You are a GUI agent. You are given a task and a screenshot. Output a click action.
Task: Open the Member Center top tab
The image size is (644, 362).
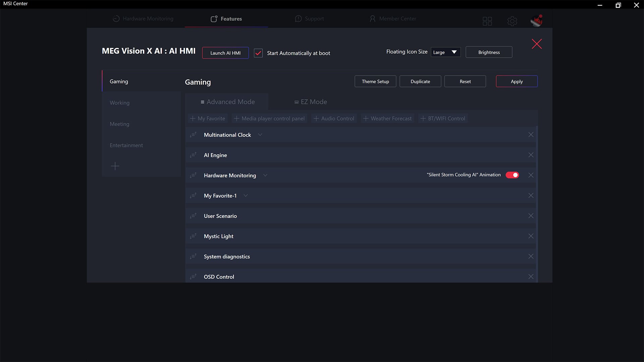tap(392, 19)
